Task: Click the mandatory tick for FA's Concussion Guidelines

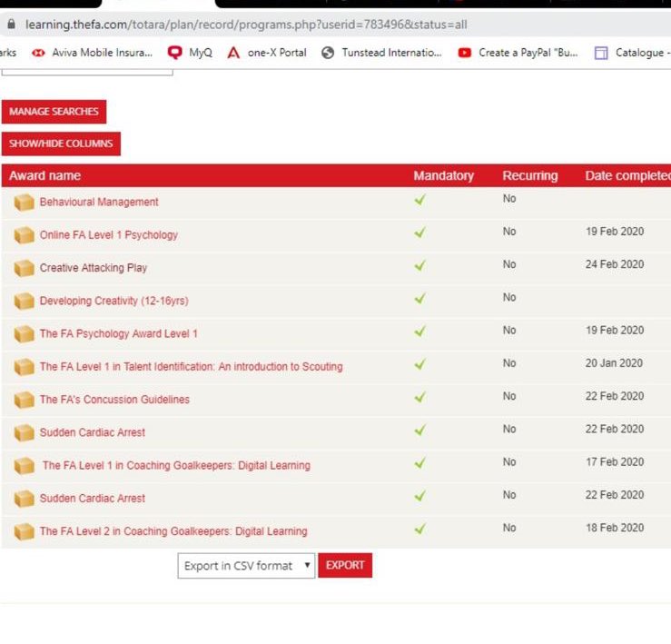Action: click(x=420, y=397)
